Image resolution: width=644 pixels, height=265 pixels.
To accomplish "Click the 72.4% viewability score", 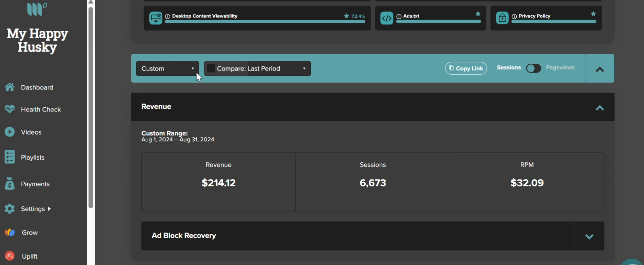I will pos(358,16).
